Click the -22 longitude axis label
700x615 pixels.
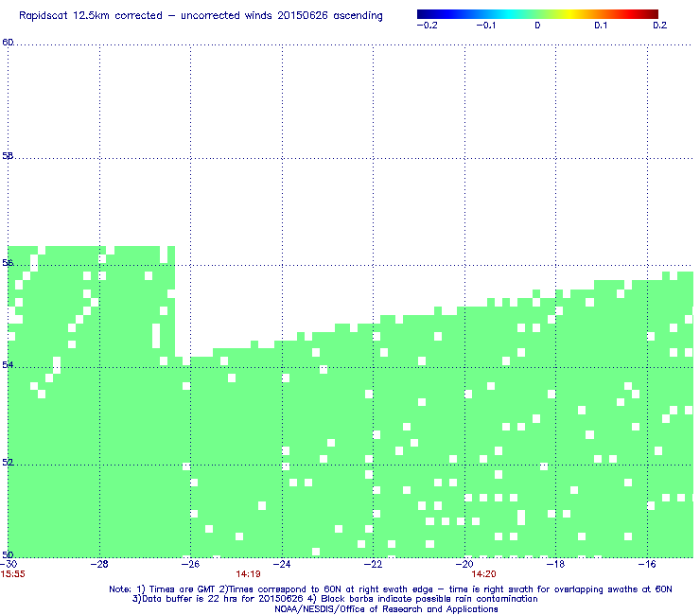[374, 564]
